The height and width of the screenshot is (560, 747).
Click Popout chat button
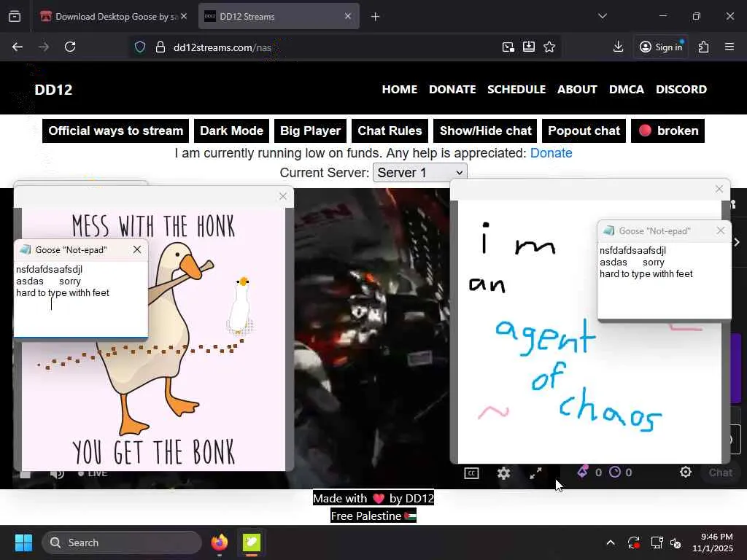pos(584,131)
